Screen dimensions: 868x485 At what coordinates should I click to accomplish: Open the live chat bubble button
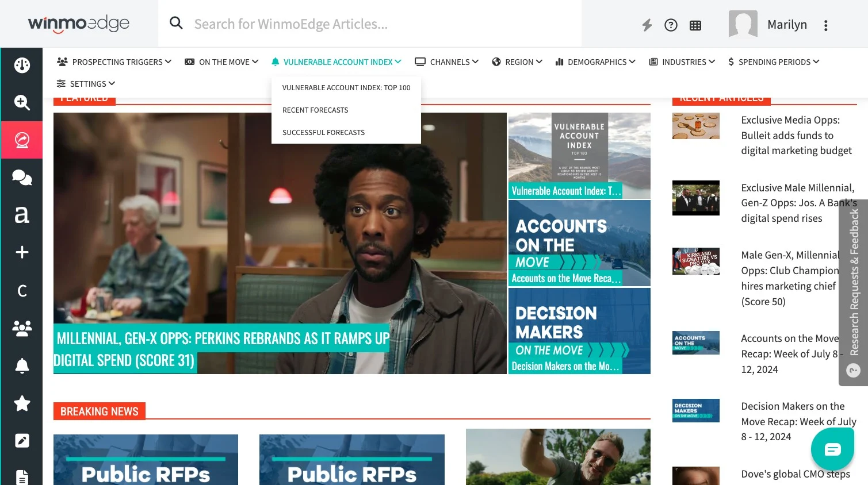(832, 449)
